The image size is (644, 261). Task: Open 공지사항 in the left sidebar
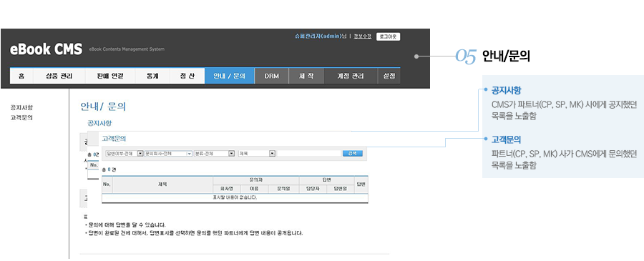tap(21, 107)
